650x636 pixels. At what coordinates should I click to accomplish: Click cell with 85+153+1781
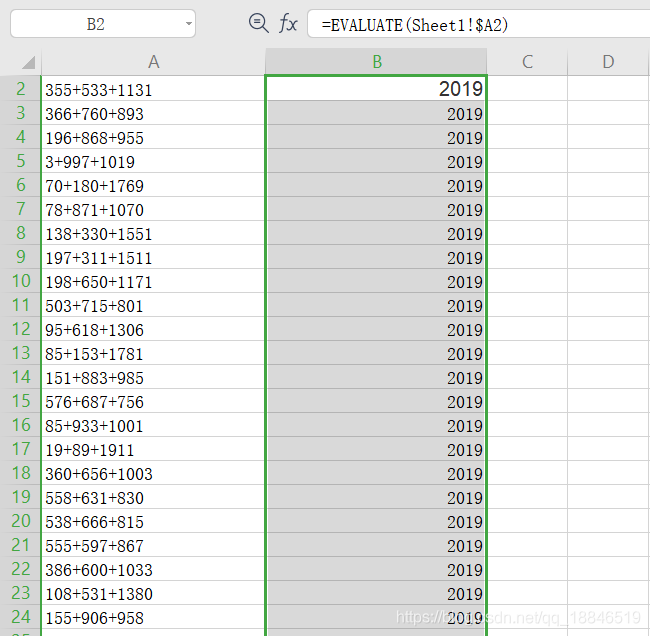pos(153,353)
